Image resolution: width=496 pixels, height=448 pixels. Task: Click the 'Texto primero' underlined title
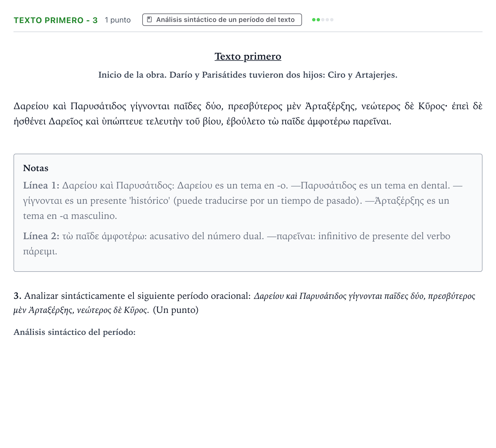pos(248,56)
